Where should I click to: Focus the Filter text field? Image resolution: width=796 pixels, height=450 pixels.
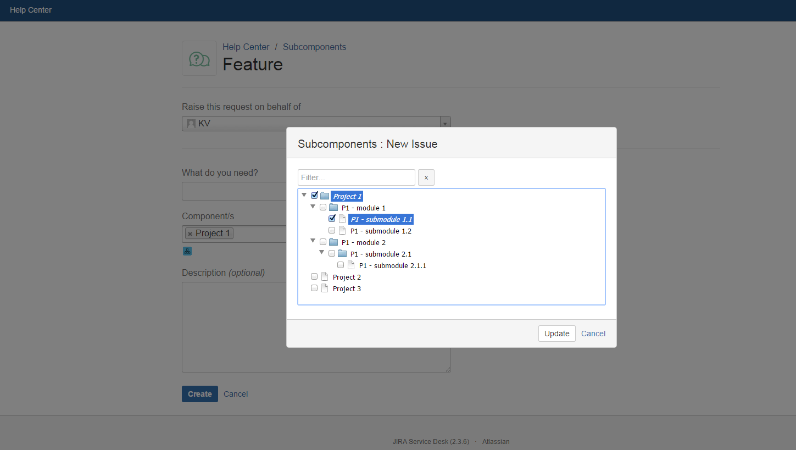356,178
